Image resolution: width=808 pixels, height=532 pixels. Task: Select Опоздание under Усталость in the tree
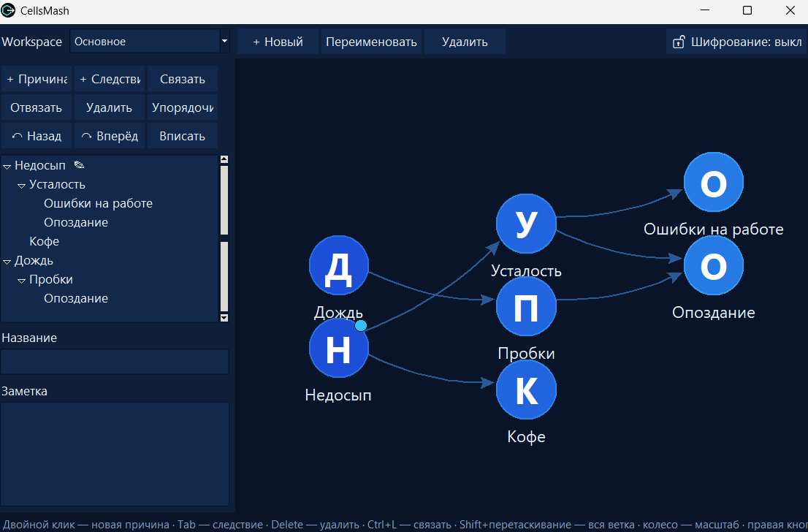[76, 222]
